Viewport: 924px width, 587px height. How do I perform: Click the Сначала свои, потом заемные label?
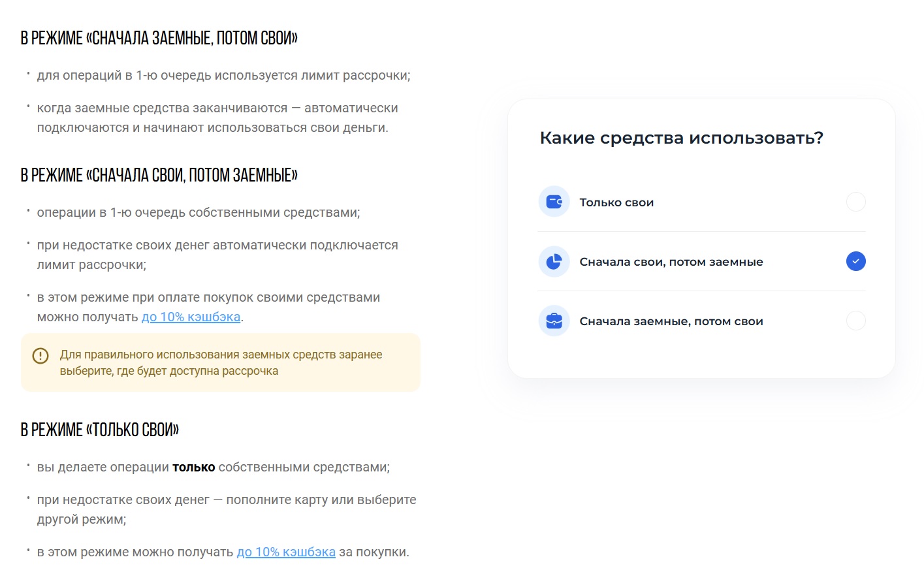[671, 262]
